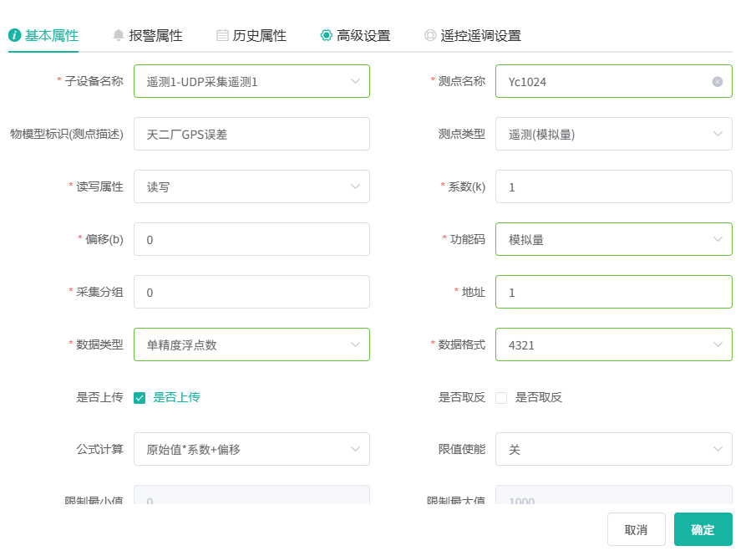Viewport: 756px width, 551px height.
Task: Click the calendar icon for 历史属性
Action: click(x=222, y=35)
